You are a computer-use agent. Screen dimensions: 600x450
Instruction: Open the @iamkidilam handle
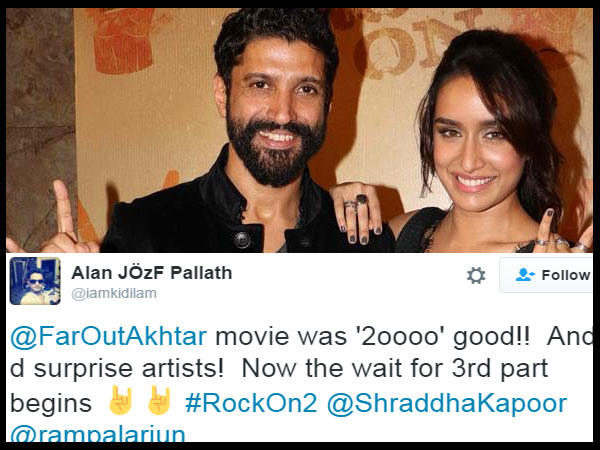coord(114,293)
